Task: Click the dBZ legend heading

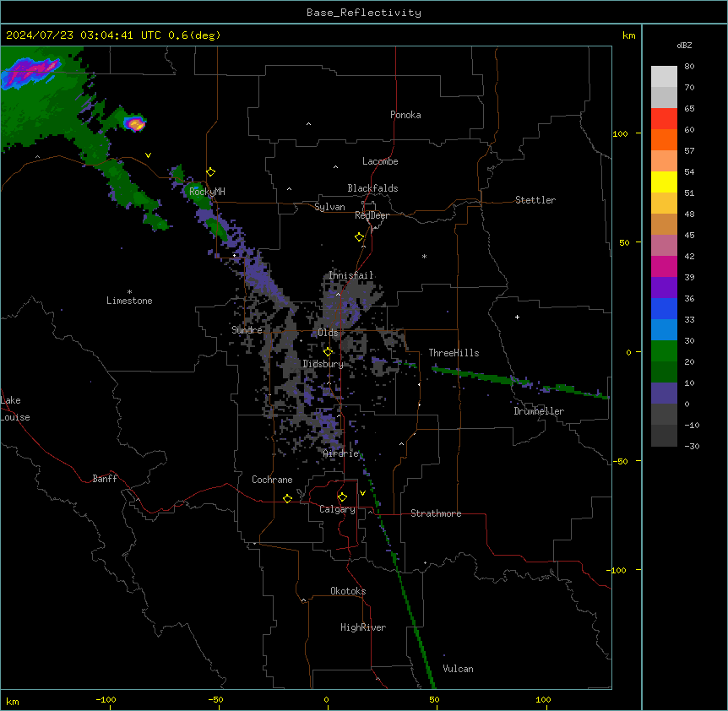Action: coord(684,46)
